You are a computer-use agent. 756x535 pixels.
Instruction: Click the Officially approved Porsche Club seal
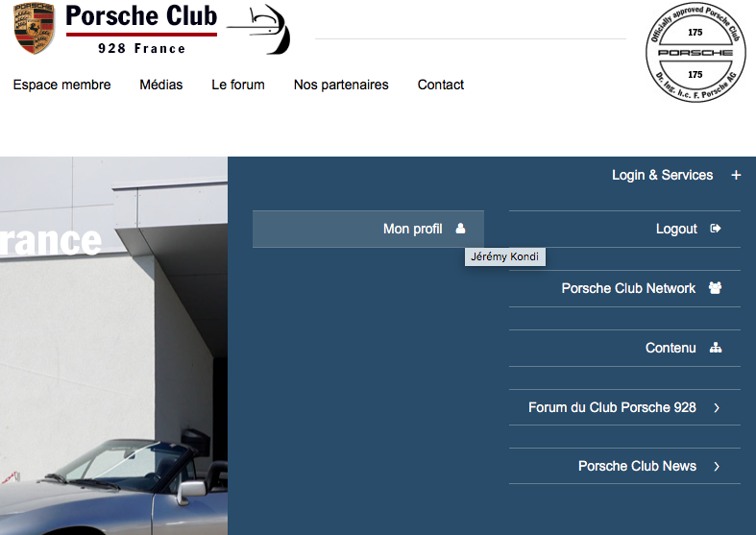695,53
